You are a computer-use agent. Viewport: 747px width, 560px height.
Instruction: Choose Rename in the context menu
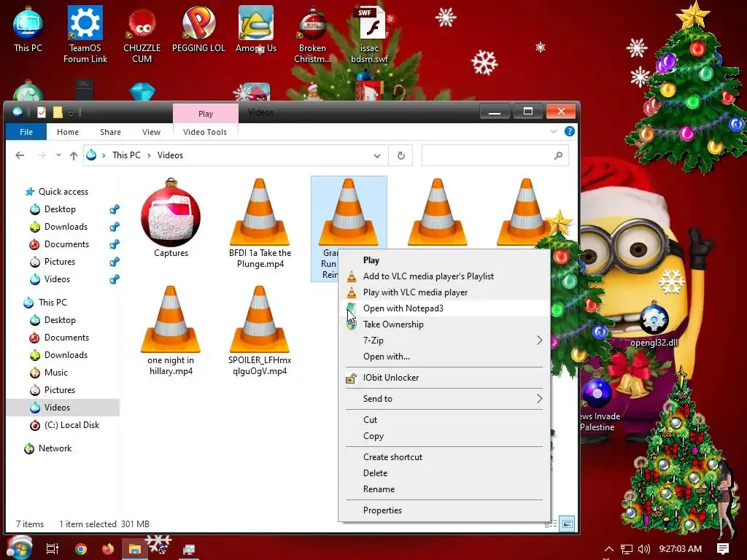pos(444,489)
